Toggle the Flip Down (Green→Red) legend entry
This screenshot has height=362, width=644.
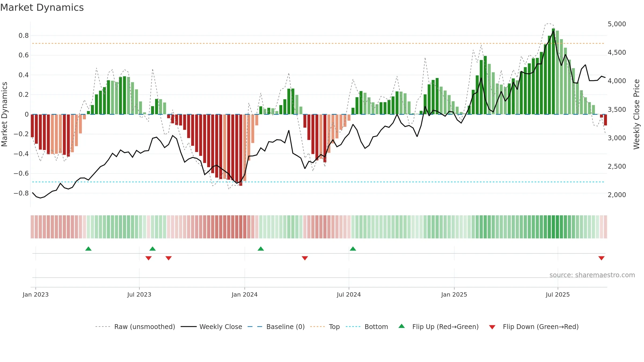(534, 327)
